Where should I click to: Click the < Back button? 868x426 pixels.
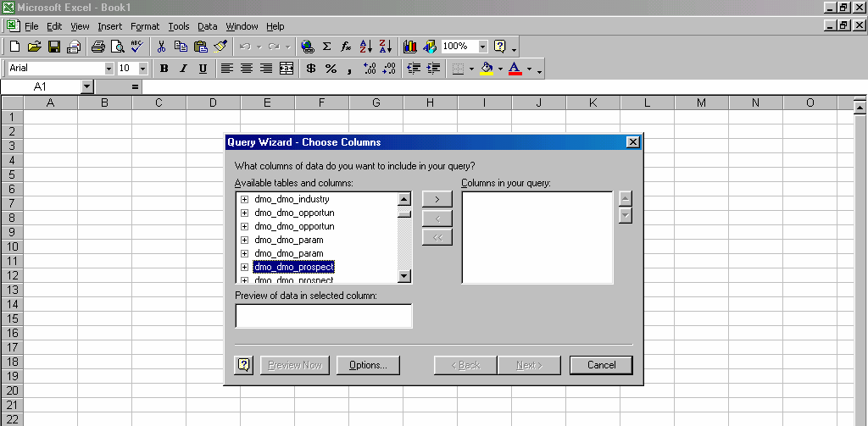(x=465, y=365)
